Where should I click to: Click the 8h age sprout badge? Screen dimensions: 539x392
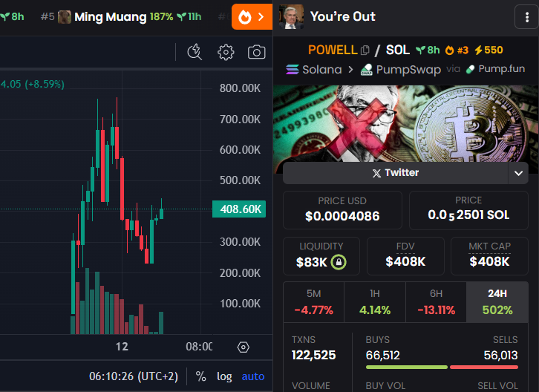pyautogui.click(x=428, y=50)
